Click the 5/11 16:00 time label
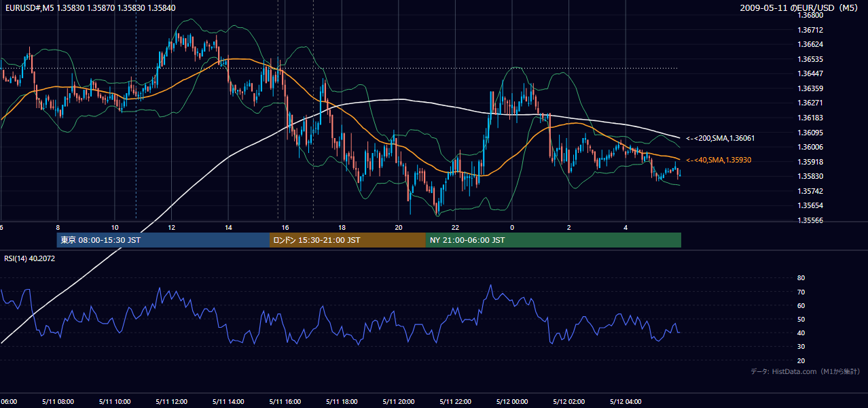Viewport: 868px width, 408px height. pyautogui.click(x=287, y=401)
